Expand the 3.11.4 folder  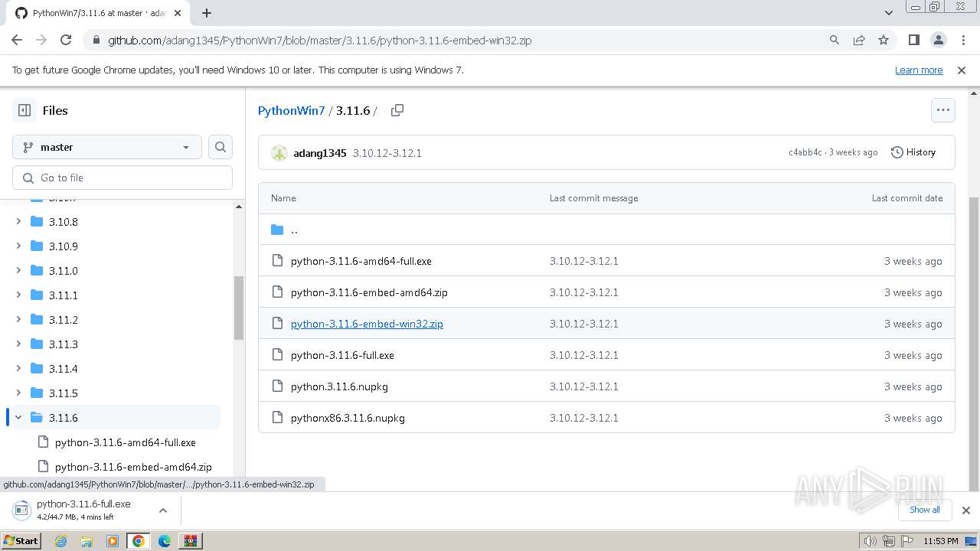(18, 369)
